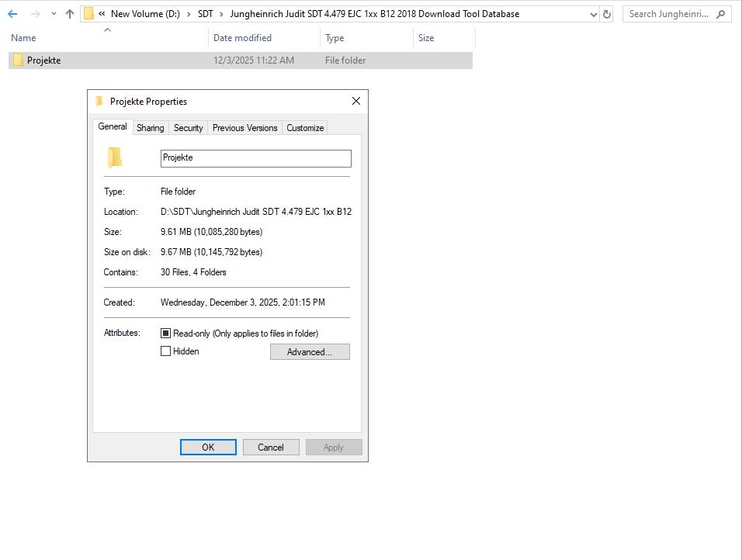
Task: Select SDT breadcrumb in address bar
Action: coord(206,14)
